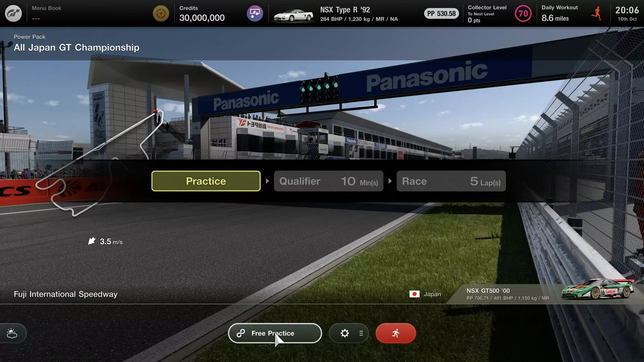Viewport: 644px width, 362px height.
Task: Click the settings gear icon
Action: (344, 333)
